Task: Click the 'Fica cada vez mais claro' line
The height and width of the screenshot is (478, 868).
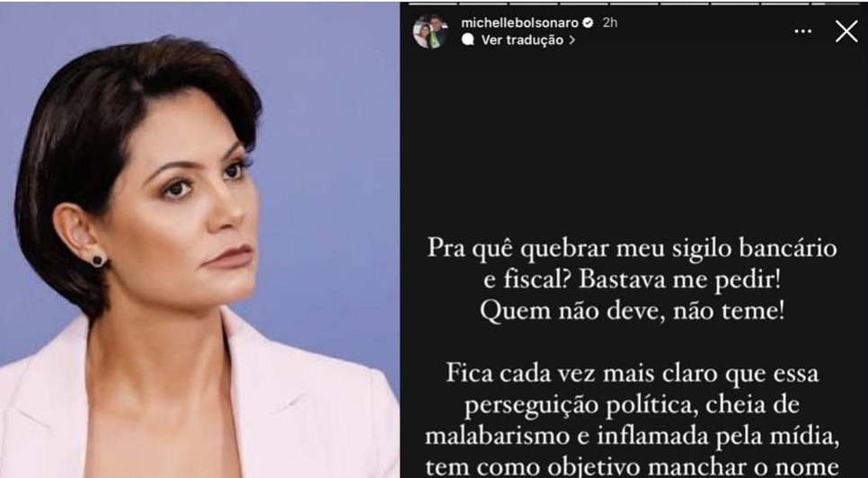Action: [632, 375]
